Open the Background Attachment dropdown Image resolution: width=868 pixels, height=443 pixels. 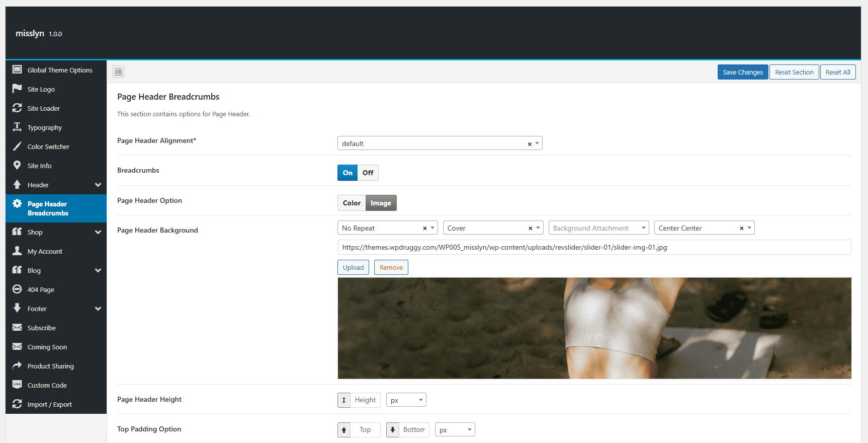click(598, 228)
